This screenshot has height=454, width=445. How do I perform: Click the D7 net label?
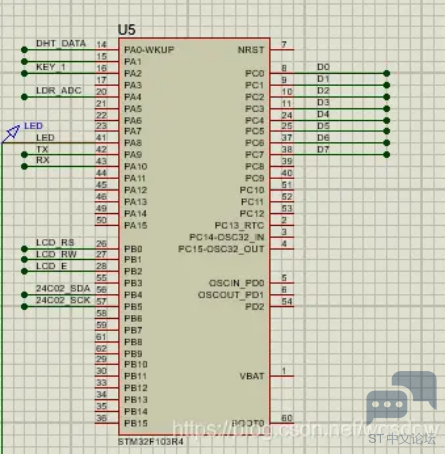[x=323, y=149]
